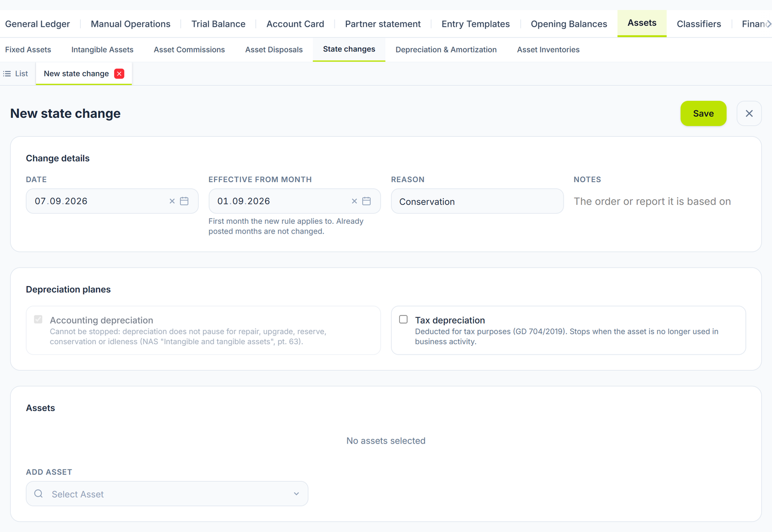Image resolution: width=772 pixels, height=532 pixels.
Task: Close the form with X button
Action: (x=749, y=113)
